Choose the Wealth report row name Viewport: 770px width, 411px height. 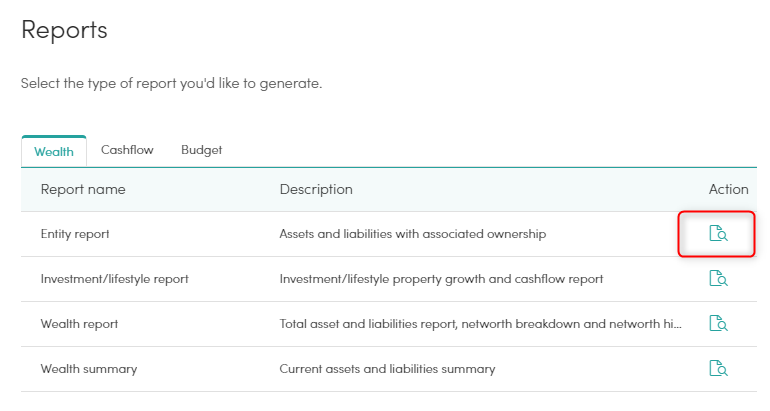coord(80,324)
